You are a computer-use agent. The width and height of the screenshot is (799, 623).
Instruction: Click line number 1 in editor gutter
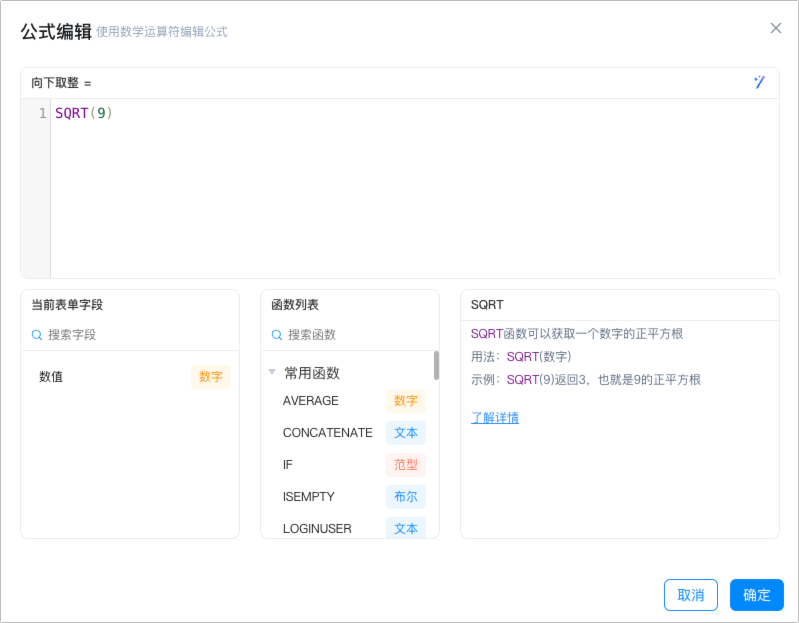tap(43, 113)
